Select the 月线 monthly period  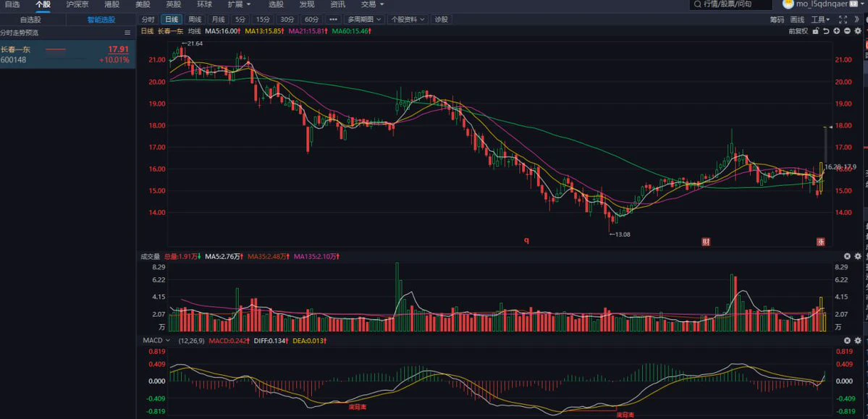pyautogui.click(x=218, y=20)
